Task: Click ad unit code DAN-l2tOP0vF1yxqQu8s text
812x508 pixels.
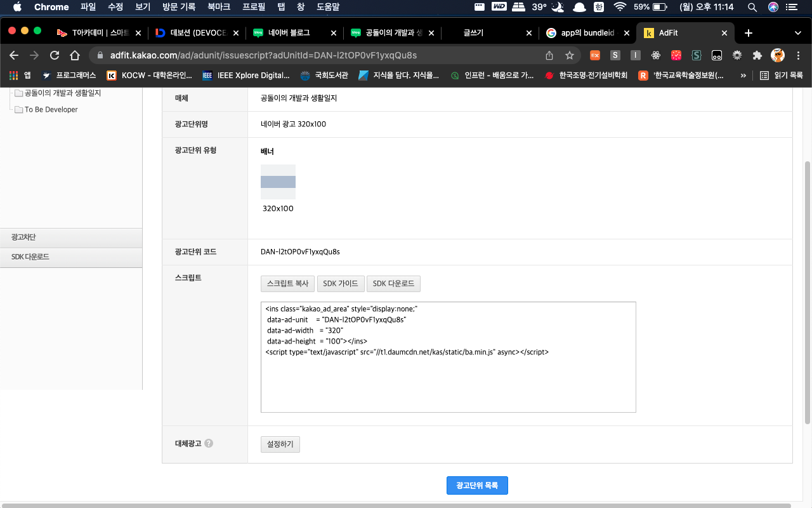Action: tap(300, 251)
